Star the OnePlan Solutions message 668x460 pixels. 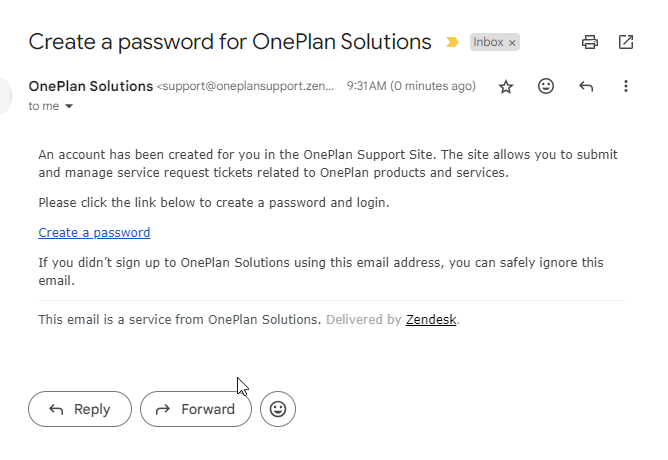506,86
